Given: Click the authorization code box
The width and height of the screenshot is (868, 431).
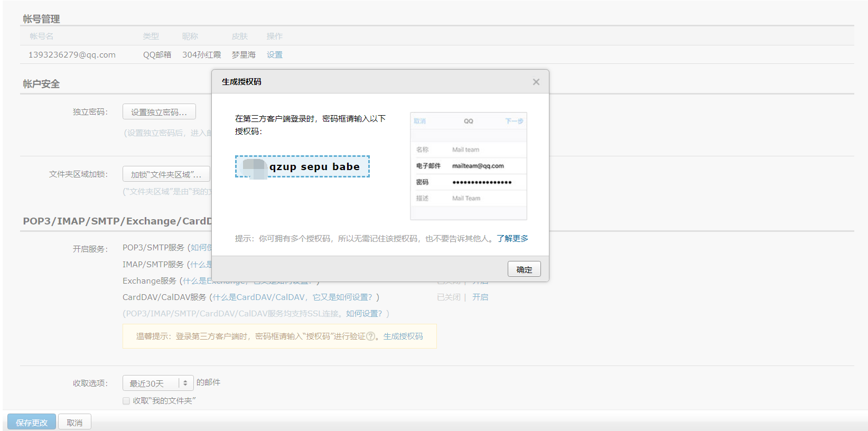Looking at the screenshot, I should [302, 167].
